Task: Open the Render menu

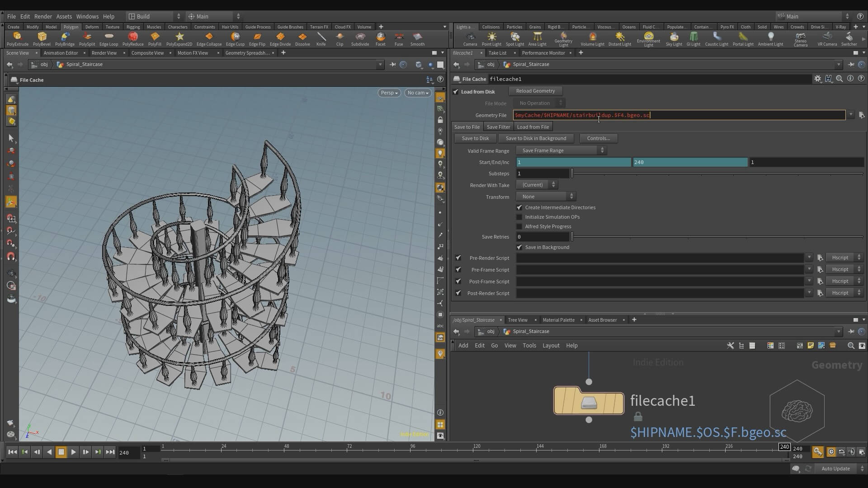Action: (x=43, y=16)
